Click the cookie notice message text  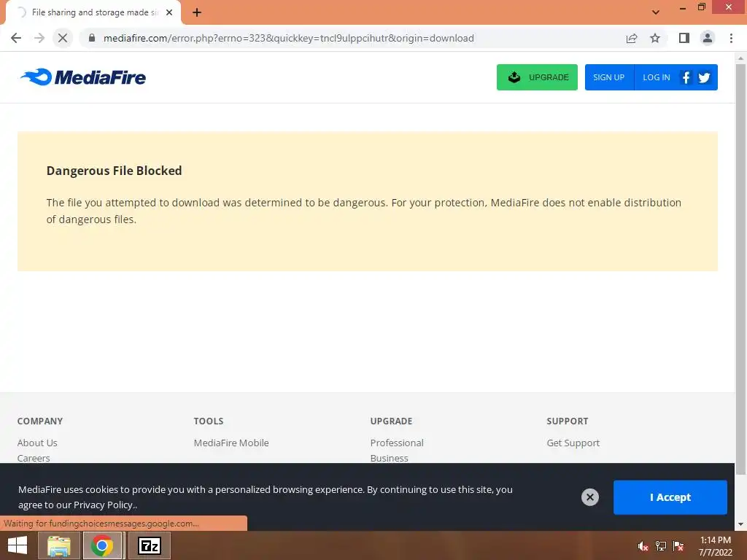click(x=266, y=497)
